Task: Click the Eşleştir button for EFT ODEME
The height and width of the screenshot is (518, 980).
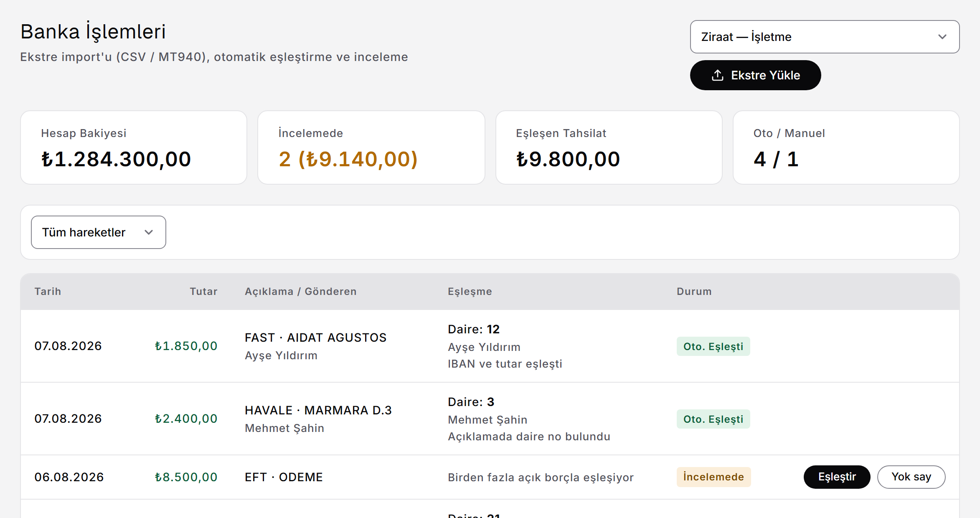Action: click(x=837, y=477)
